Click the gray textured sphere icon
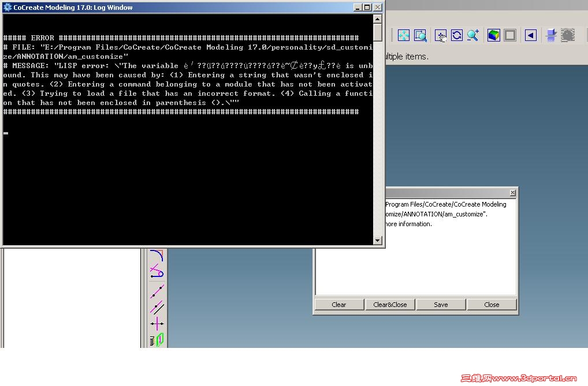 click(568, 35)
